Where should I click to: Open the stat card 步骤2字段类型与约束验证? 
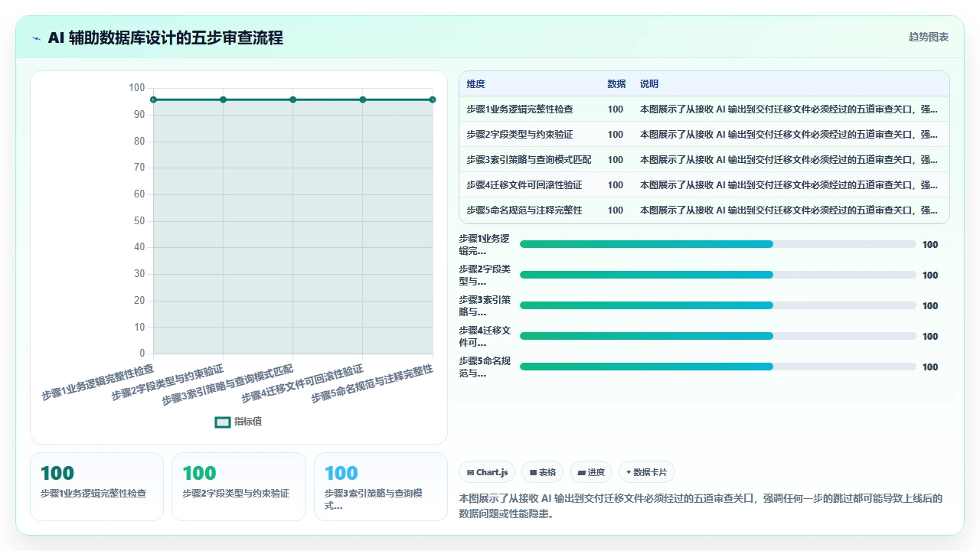pyautogui.click(x=238, y=487)
